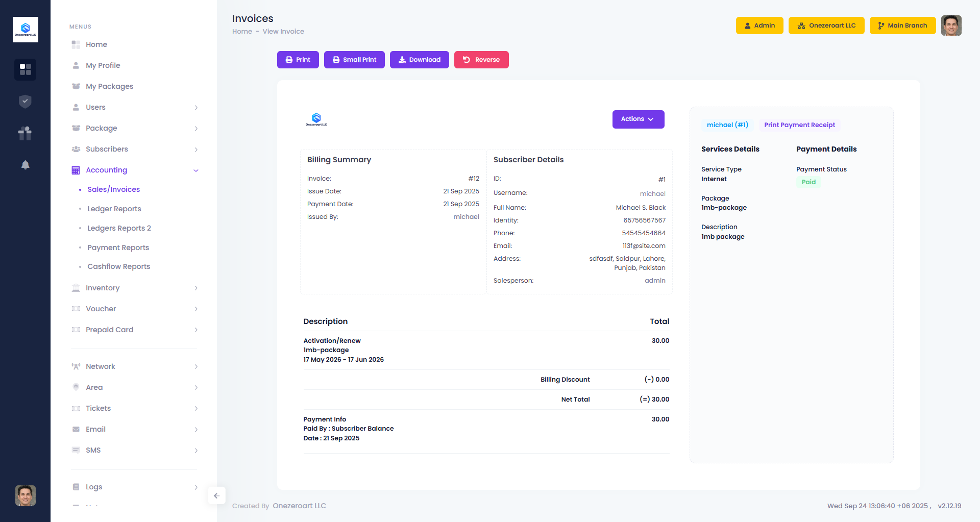The image size is (980, 522).
Task: Click the Onezeroart LLC logo at top left
Action: 25,29
